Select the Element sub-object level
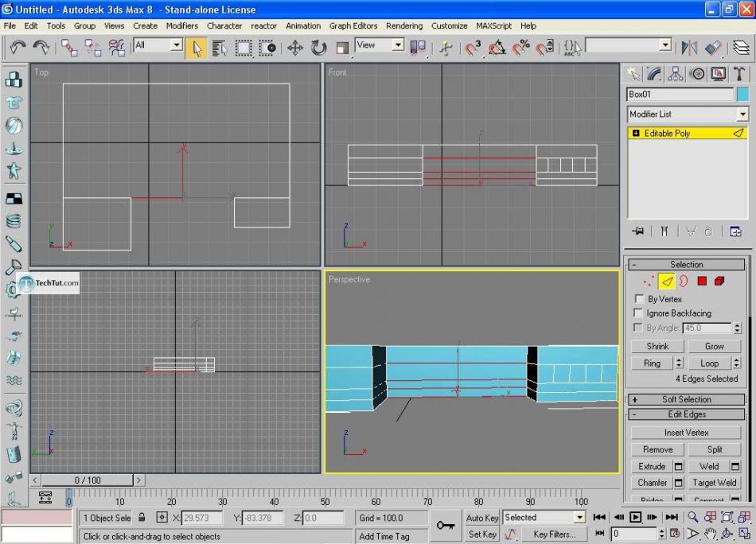Viewport: 756px width, 544px height. point(719,281)
